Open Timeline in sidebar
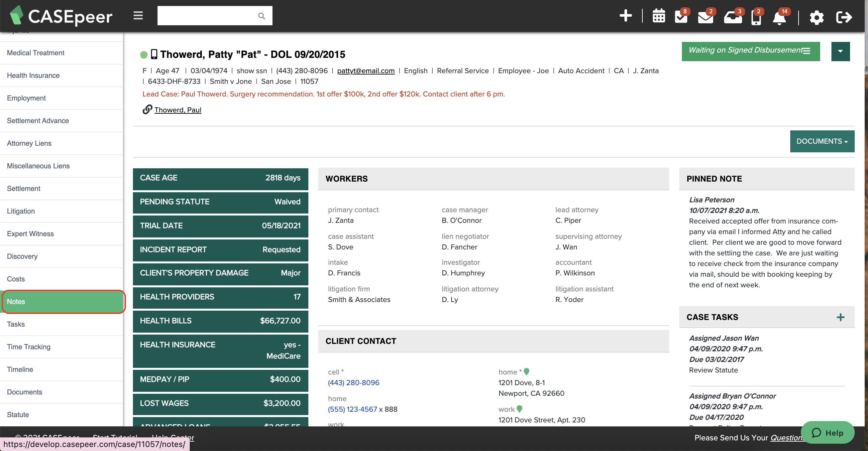The height and width of the screenshot is (451, 868). (61, 369)
